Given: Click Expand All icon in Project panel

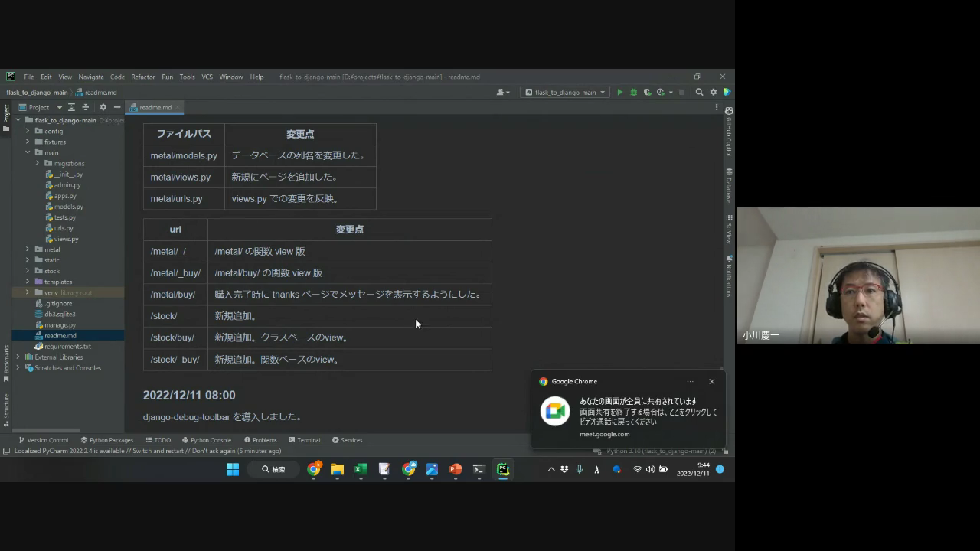Looking at the screenshot, I should click(71, 108).
